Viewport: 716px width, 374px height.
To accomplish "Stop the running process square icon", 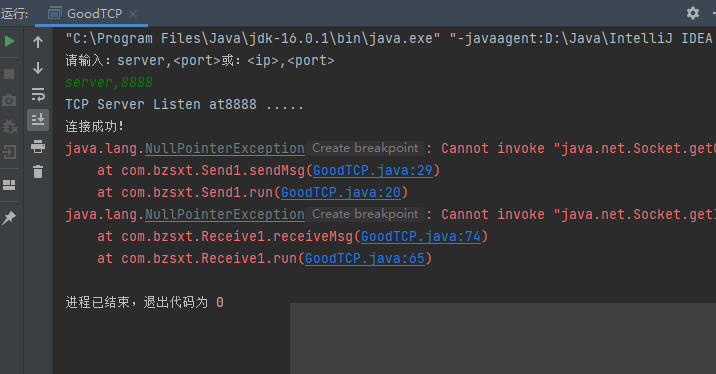I will (9, 74).
